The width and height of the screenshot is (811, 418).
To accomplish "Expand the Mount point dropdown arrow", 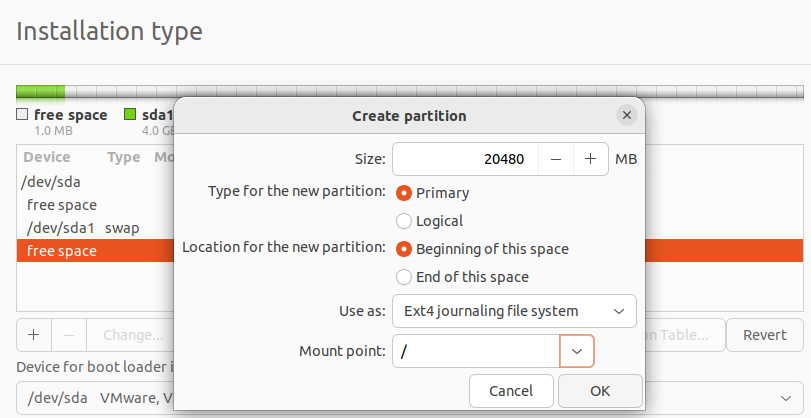I will click(577, 351).
